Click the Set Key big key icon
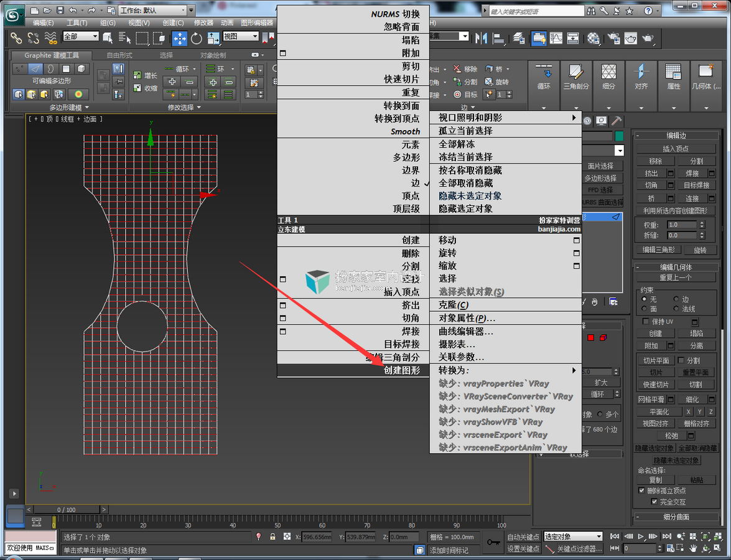This screenshot has height=560, width=731. 493,543
